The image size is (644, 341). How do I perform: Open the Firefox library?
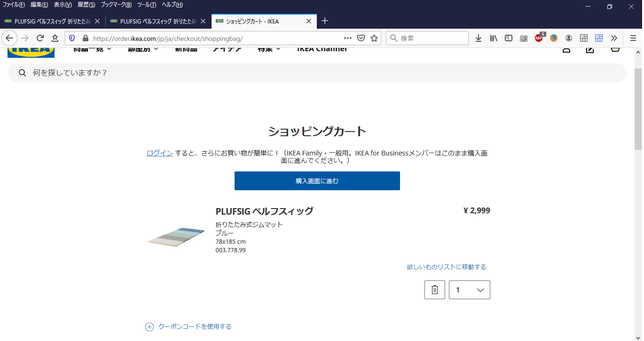(494, 38)
